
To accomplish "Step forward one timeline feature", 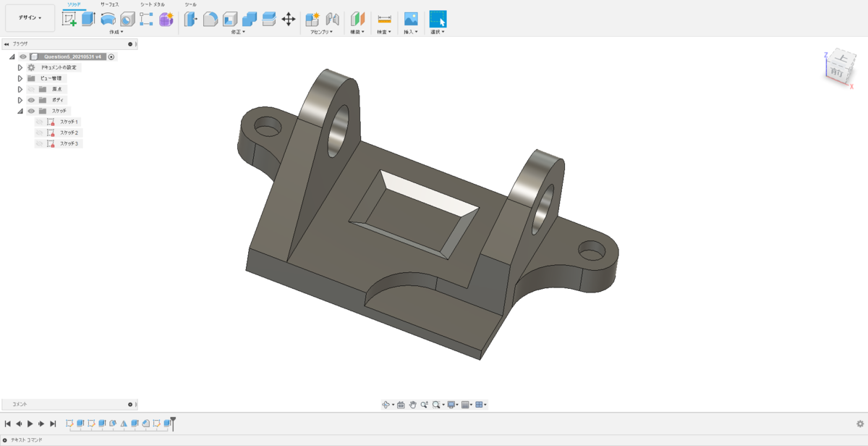I will (x=42, y=424).
